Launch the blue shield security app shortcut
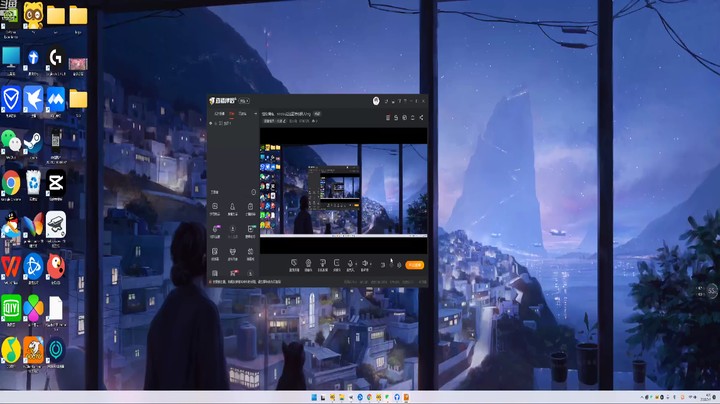 11,99
